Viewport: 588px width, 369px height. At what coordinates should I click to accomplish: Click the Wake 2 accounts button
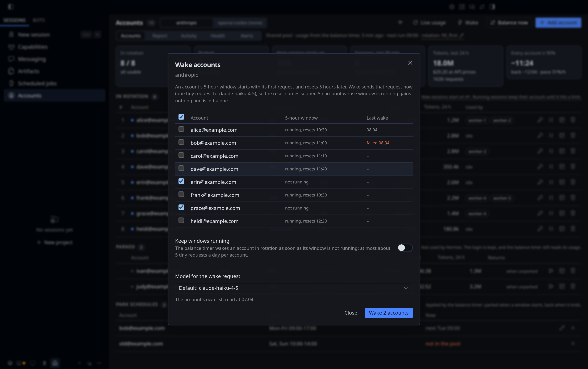(x=388, y=313)
